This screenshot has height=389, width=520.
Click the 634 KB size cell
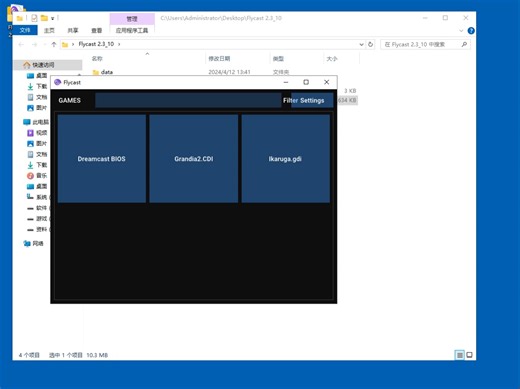[x=347, y=100]
